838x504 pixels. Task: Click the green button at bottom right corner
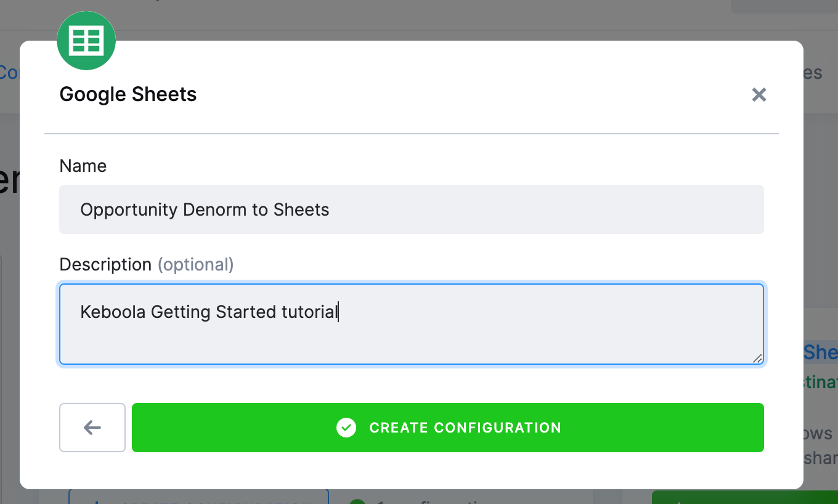[x=745, y=497]
